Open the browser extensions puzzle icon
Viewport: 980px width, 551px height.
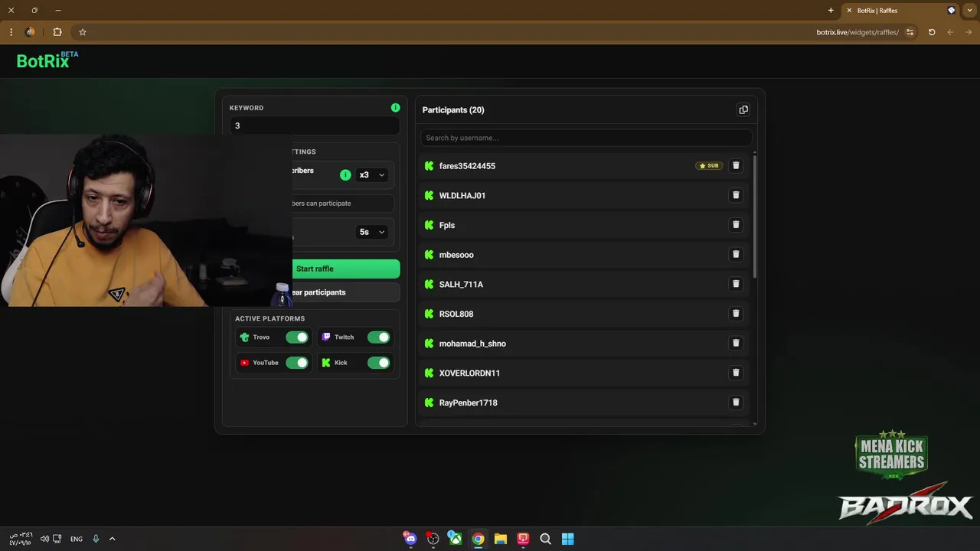point(57,32)
